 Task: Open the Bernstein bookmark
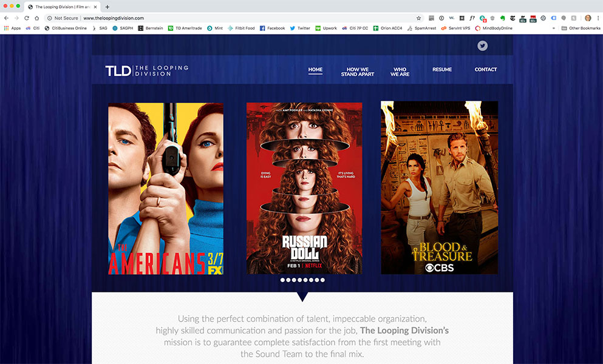point(151,28)
